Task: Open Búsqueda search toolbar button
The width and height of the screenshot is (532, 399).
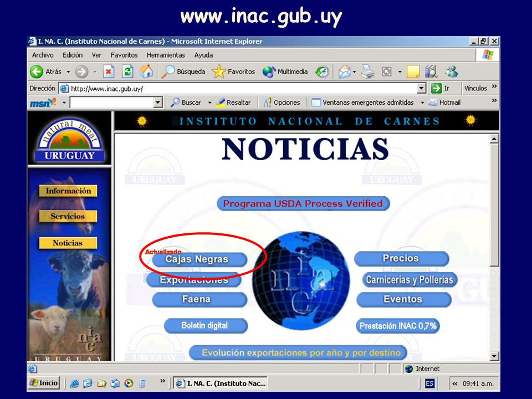Action: point(183,71)
